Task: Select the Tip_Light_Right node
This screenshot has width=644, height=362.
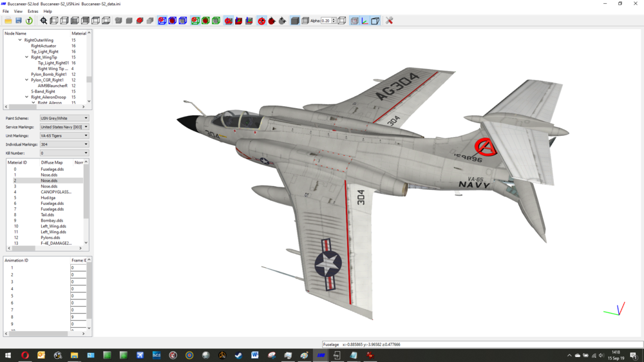Action: click(x=45, y=52)
